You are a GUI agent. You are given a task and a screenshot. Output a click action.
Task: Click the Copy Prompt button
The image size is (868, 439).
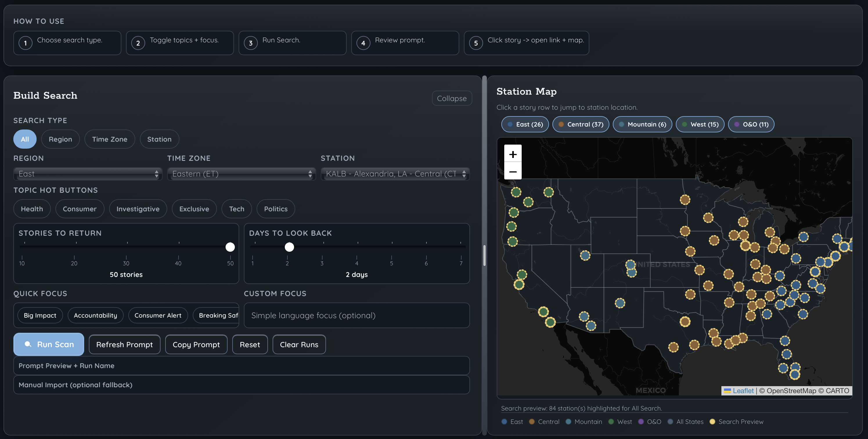196,344
